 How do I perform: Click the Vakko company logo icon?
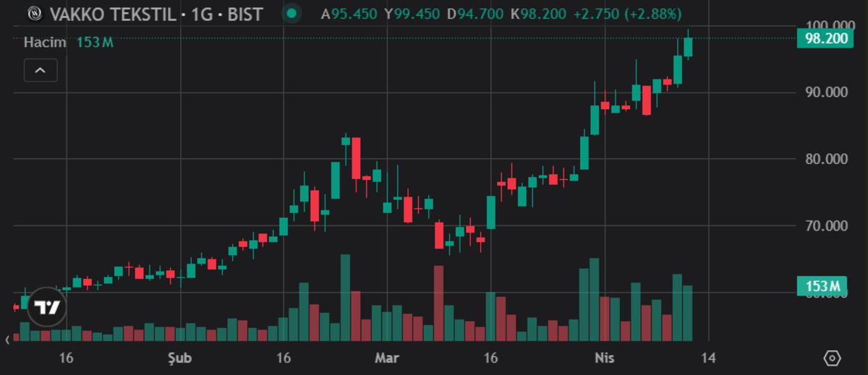34,14
